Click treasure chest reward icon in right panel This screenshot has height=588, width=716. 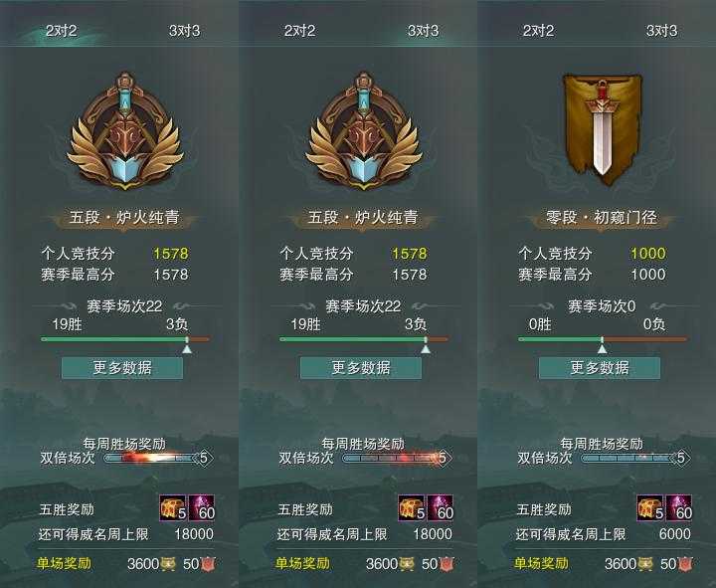pyautogui.click(x=650, y=508)
